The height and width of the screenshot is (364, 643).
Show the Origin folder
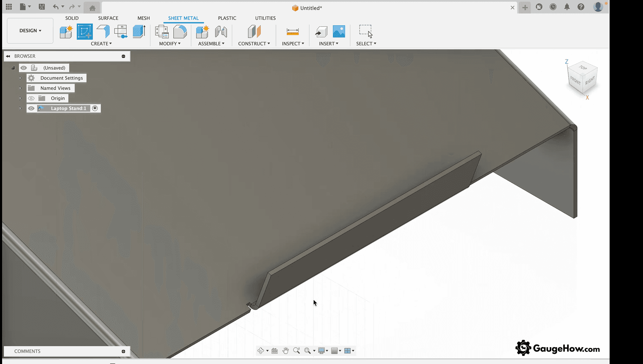[31, 98]
